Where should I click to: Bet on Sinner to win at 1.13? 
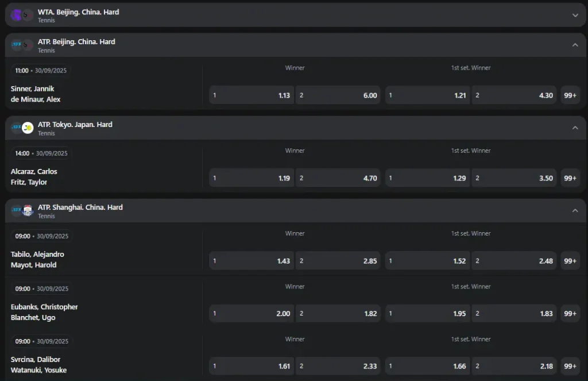pos(252,95)
